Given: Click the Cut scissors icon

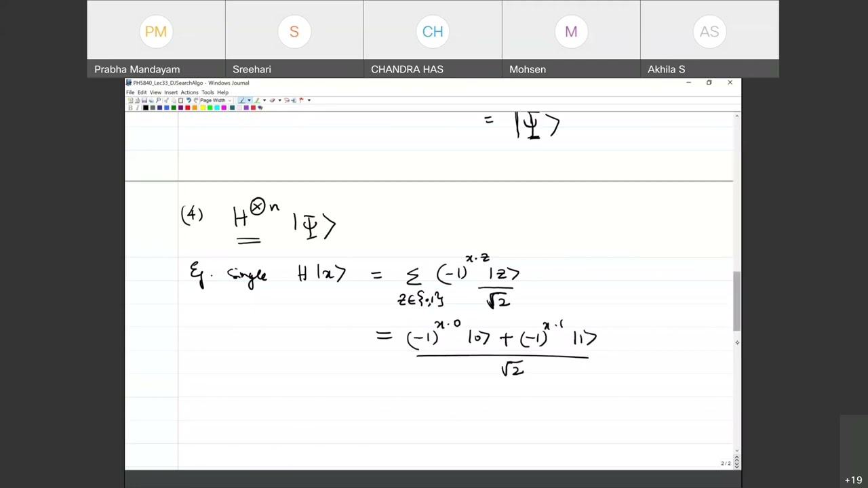Looking at the screenshot, I should click(166, 100).
